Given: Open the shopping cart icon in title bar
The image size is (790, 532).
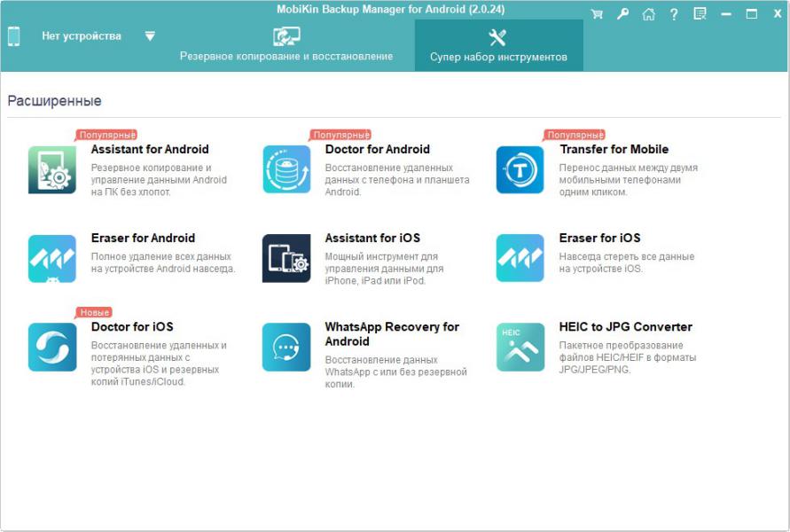Looking at the screenshot, I should coord(597,14).
